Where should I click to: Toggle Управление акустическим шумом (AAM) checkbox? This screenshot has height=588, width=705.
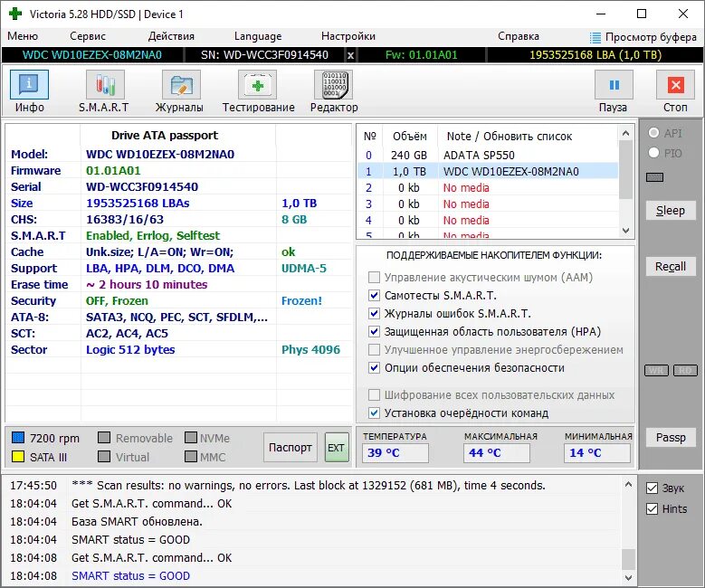[x=374, y=277]
